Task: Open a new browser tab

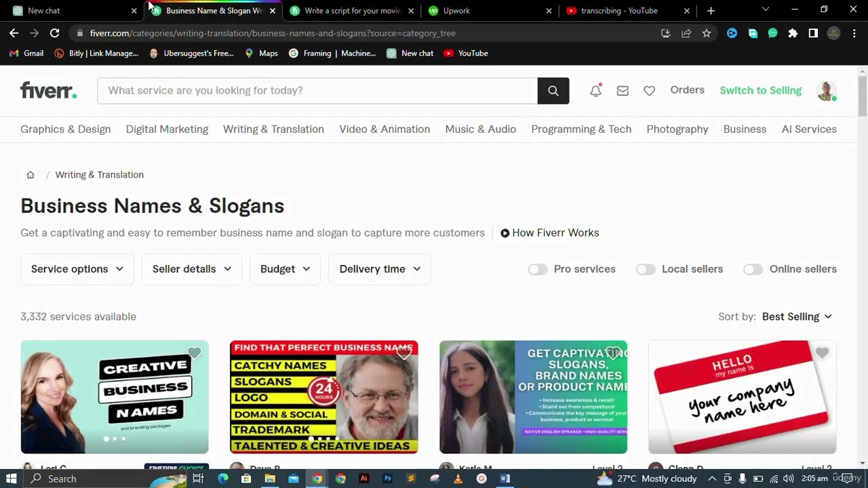Action: click(711, 11)
